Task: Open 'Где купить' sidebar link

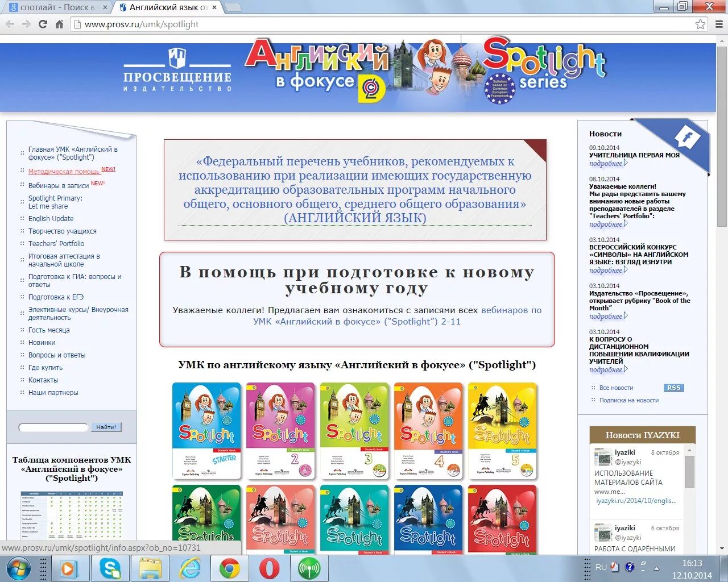Action: pyautogui.click(x=45, y=368)
